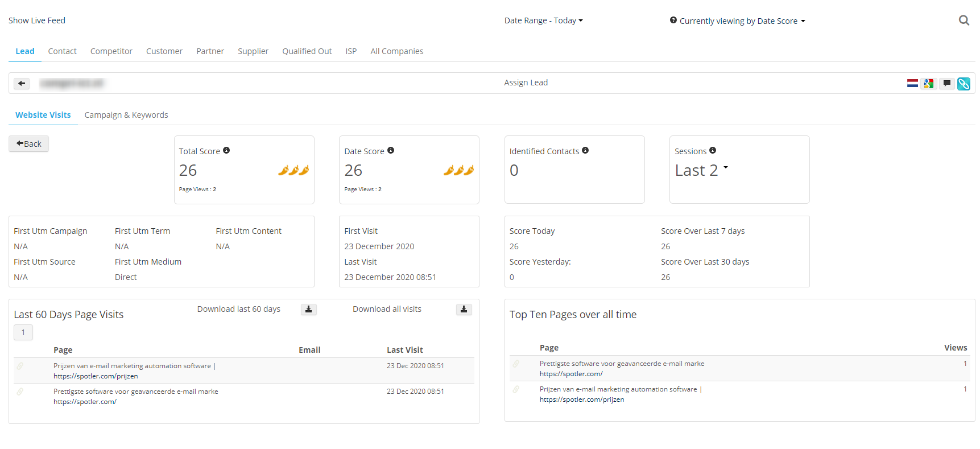Open the search magnifier icon
980x449 pixels.
[x=964, y=20]
